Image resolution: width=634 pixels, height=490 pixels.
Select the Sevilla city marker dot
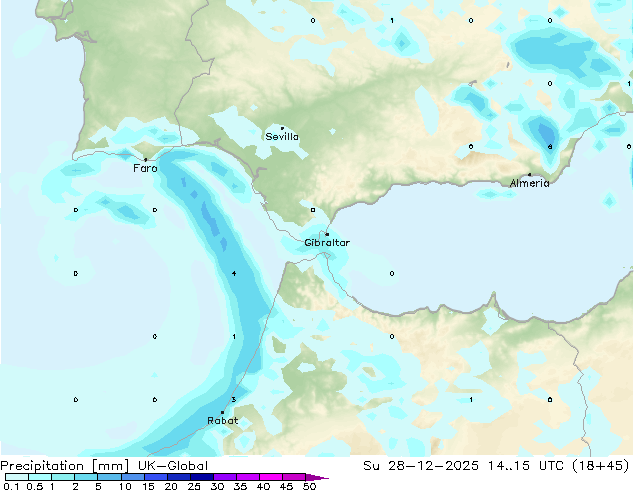click(x=282, y=128)
